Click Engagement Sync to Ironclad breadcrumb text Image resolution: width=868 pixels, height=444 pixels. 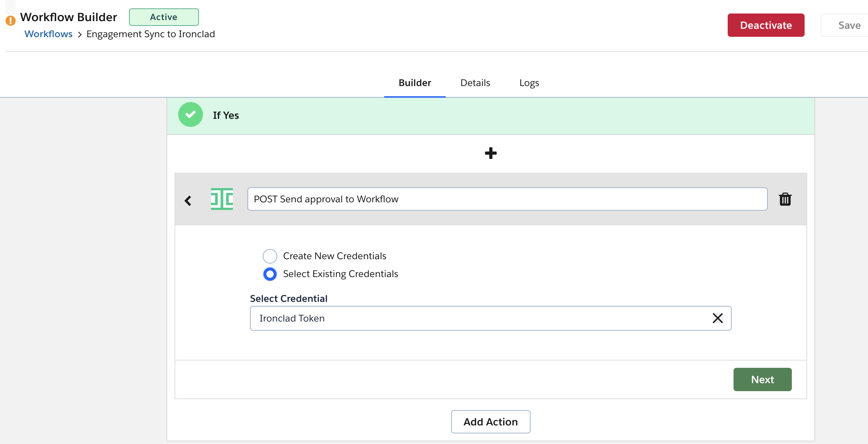click(150, 34)
